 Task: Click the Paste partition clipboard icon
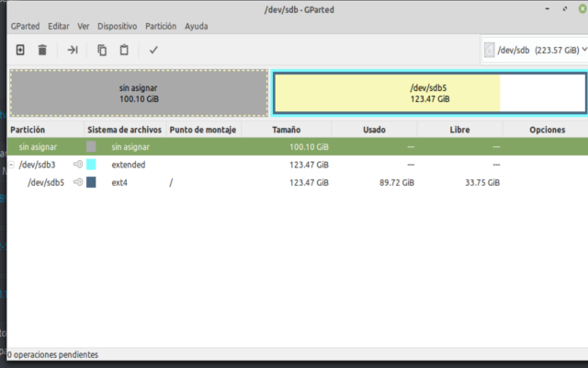coord(124,50)
